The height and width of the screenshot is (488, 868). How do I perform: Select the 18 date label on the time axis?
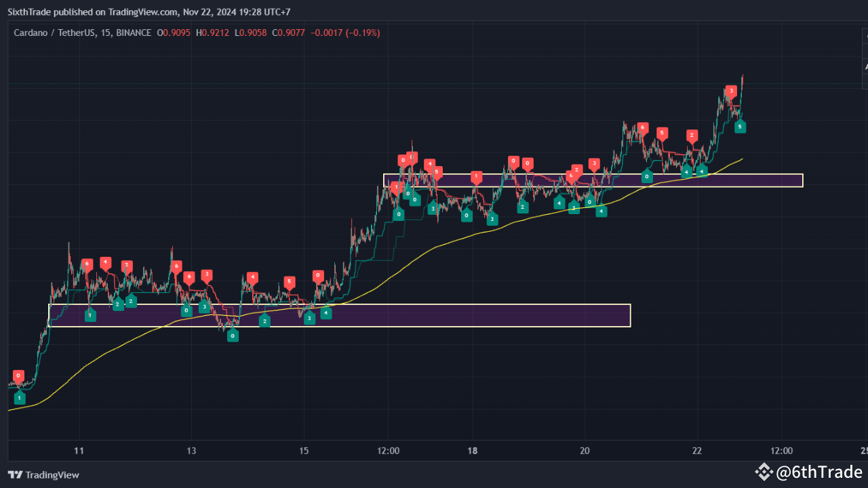[x=472, y=450]
